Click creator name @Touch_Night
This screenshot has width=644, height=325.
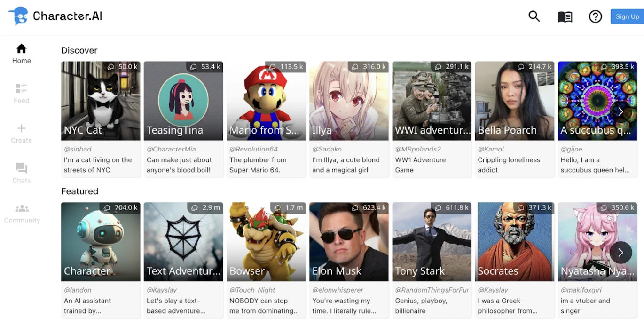coord(252,290)
